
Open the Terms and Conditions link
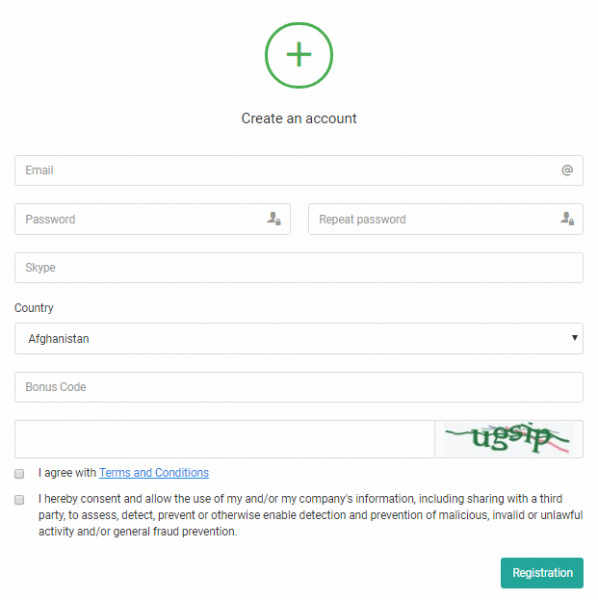(x=154, y=473)
